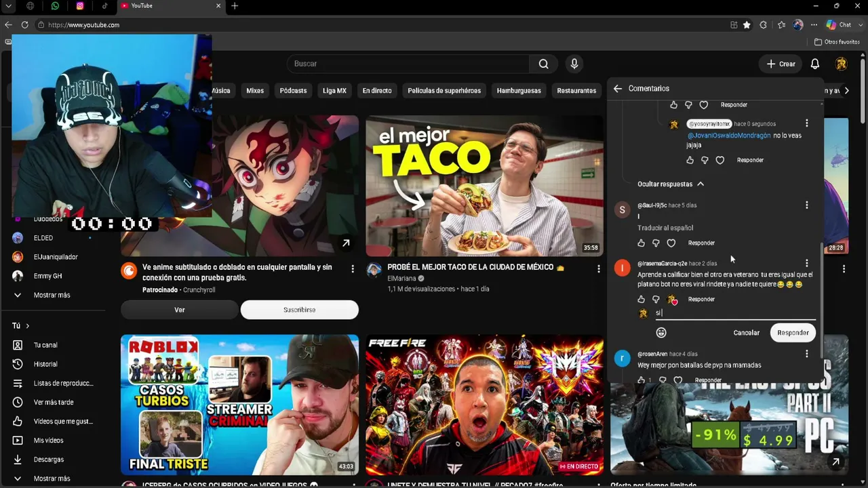Cancel the reply draft
This screenshot has width=868, height=488.
[x=747, y=333]
